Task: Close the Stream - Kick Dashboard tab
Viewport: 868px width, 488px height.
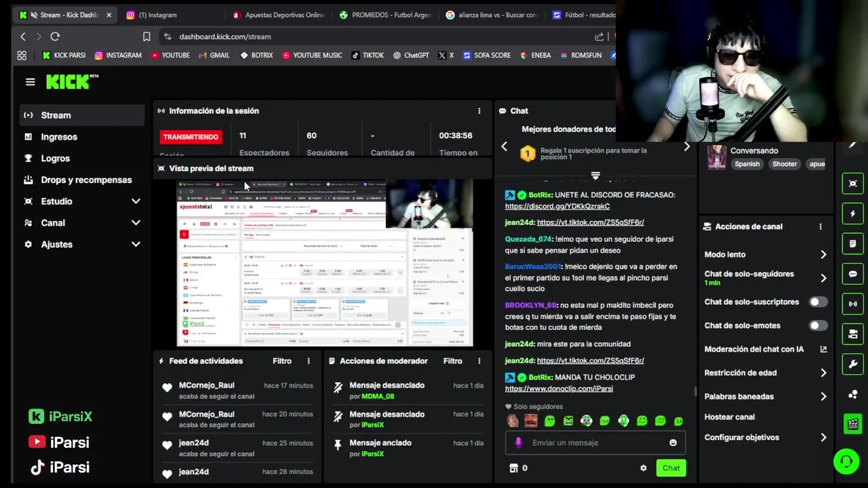Action: coord(108,15)
